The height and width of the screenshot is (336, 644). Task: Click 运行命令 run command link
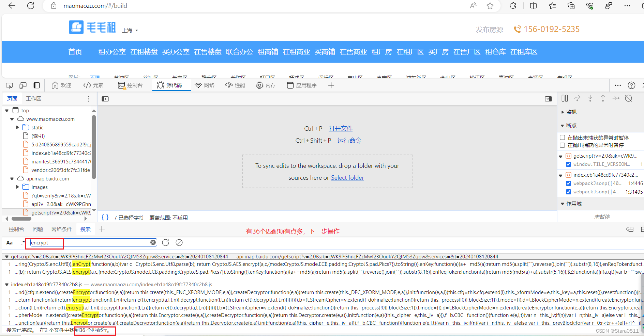[x=349, y=140]
